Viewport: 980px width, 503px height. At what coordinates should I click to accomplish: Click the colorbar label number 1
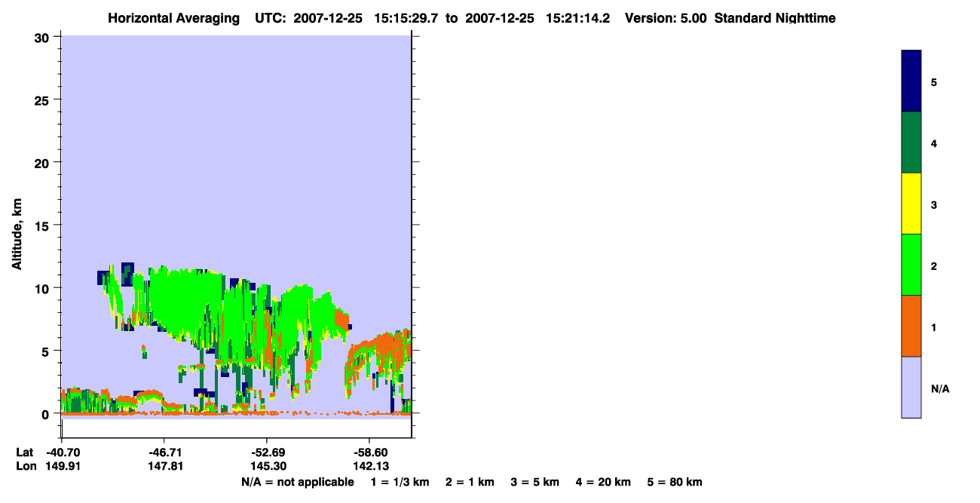pos(934,327)
